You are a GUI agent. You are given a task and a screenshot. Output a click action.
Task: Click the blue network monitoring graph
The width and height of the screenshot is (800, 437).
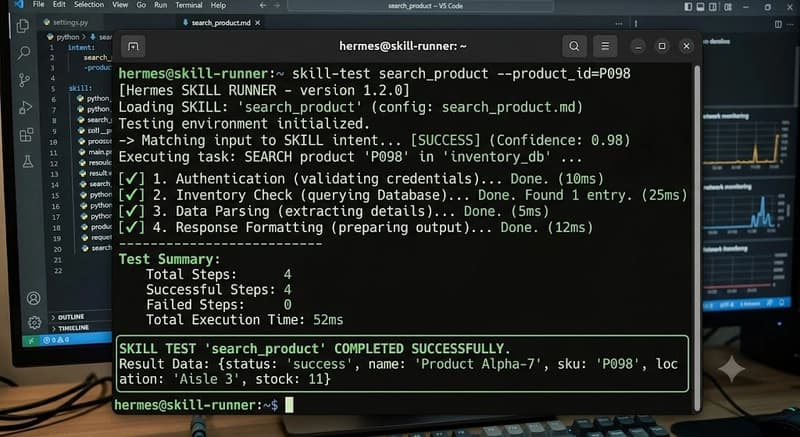click(739, 212)
